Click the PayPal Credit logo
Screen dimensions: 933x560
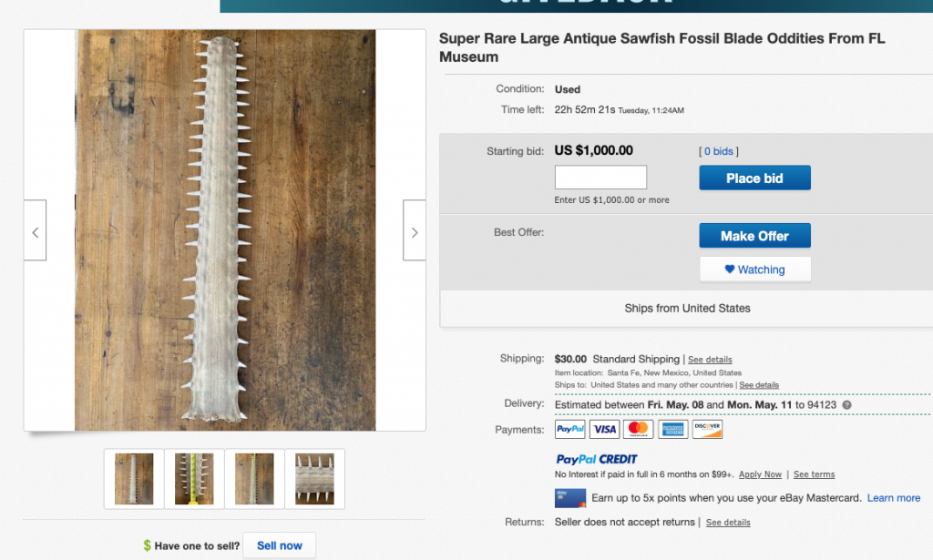597,459
